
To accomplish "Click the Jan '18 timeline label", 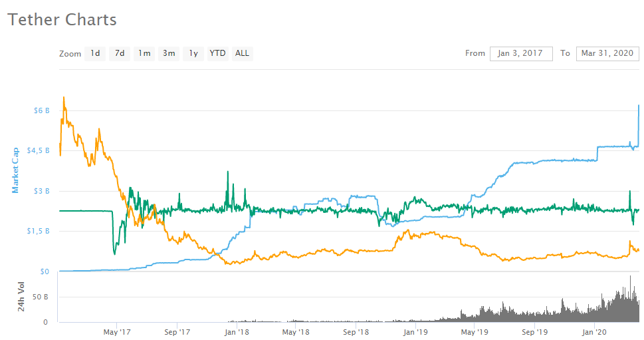I will 237,332.
